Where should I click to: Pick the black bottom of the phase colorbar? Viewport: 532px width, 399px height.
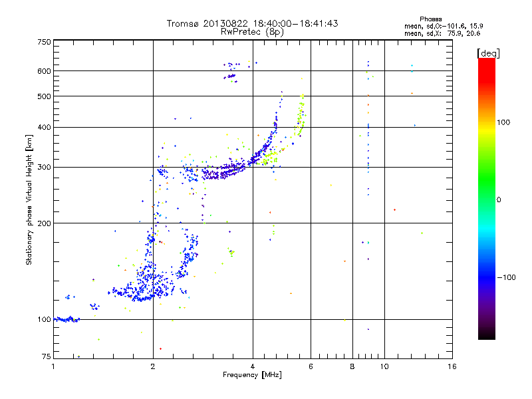pyautogui.click(x=487, y=334)
